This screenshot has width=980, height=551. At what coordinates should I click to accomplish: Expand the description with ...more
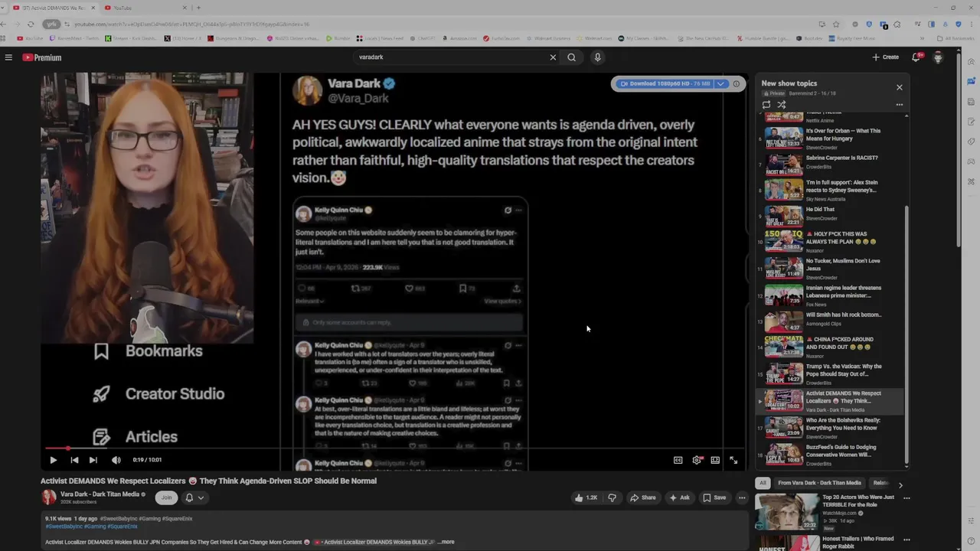tap(446, 542)
